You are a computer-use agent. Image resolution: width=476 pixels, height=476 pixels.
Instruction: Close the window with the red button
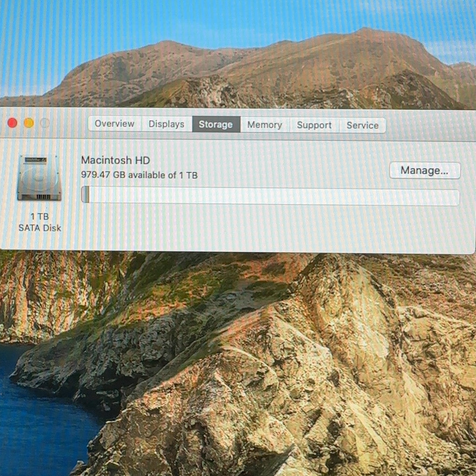coord(12,123)
